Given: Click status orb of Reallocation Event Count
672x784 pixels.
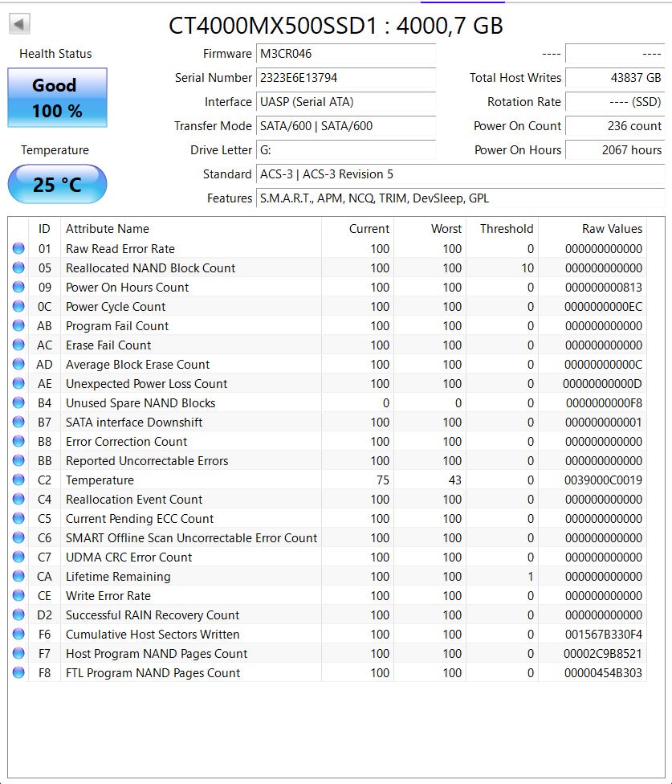Looking at the screenshot, I should (18, 499).
